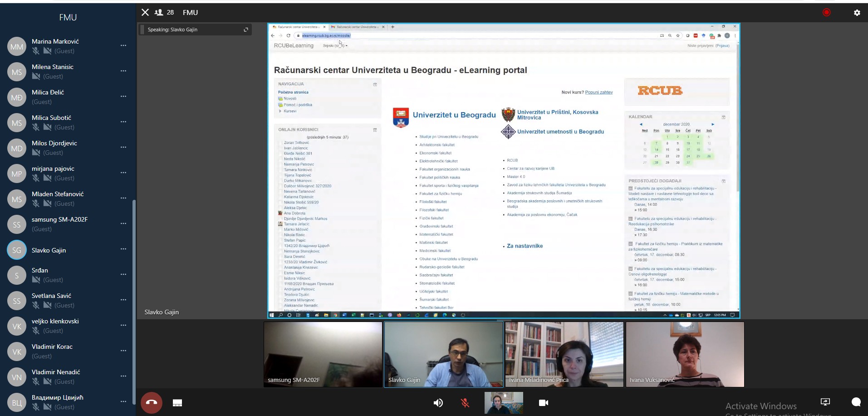Screen dimensions: 868x416
Task: Open the settings gear icon
Action: pyautogui.click(x=857, y=13)
